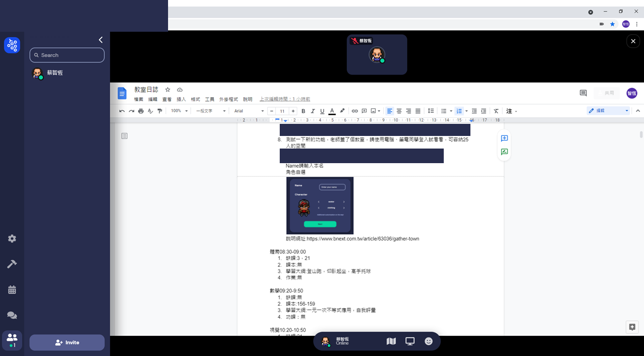Check the cloud save status icon

point(180,90)
